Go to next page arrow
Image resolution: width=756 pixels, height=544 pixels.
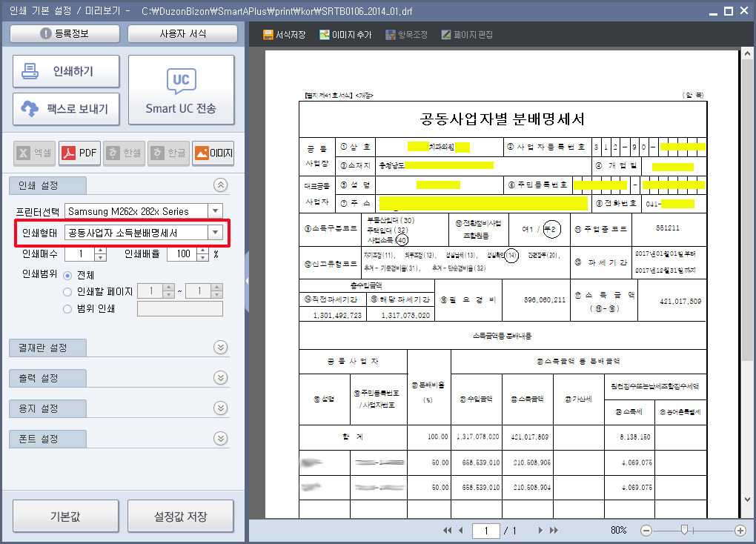(541, 530)
